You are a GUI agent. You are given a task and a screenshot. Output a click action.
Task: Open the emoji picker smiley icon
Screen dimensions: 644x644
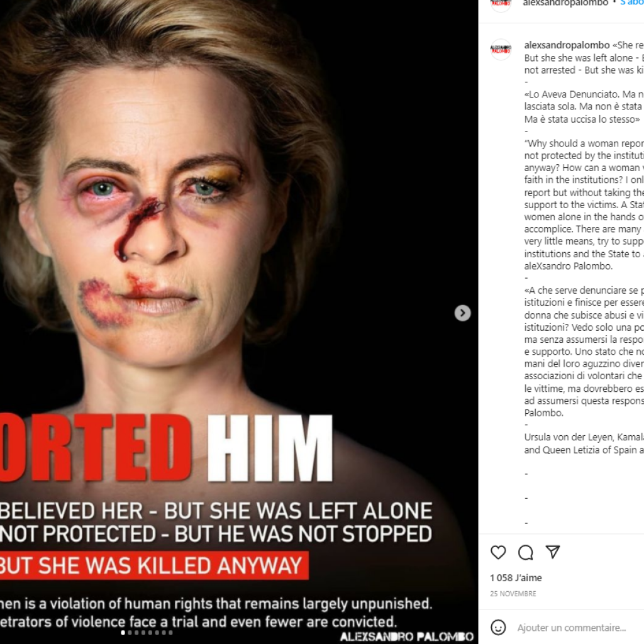(498, 627)
